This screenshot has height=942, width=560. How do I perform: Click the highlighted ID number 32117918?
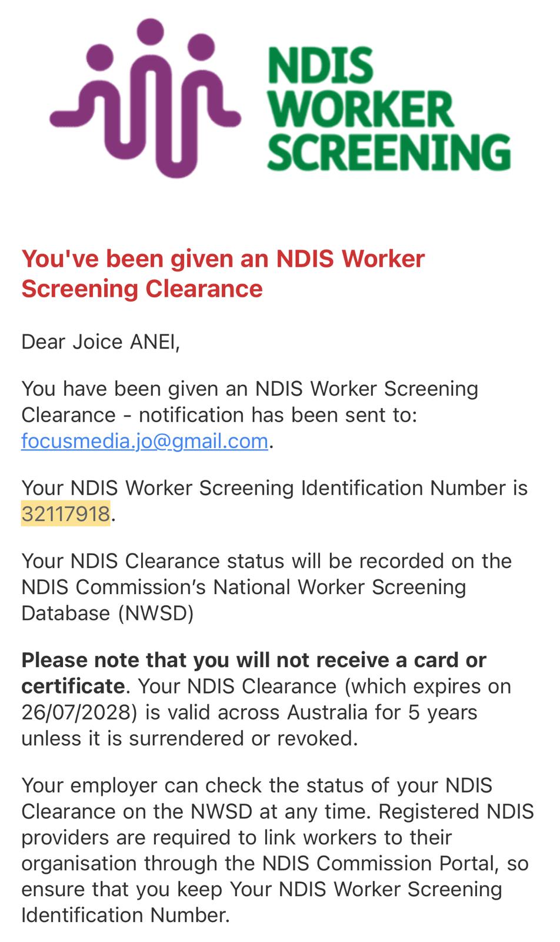click(65, 514)
